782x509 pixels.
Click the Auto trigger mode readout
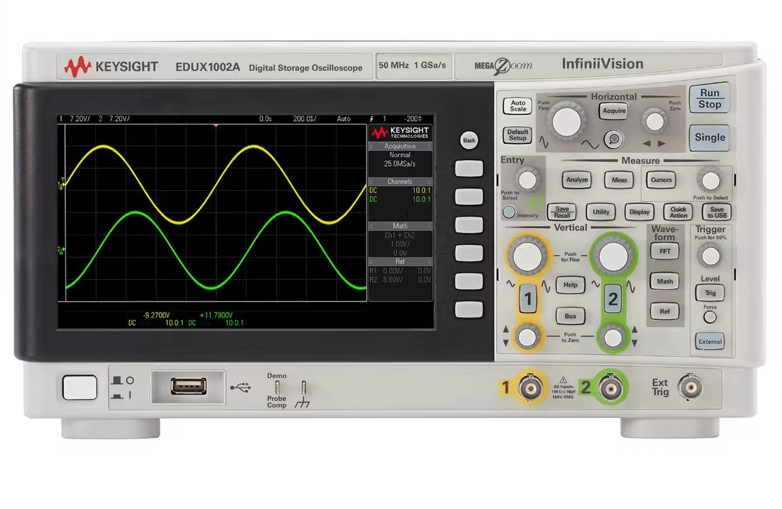pos(344,119)
